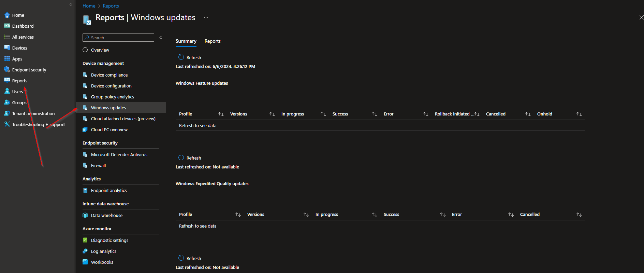
Task: Open Endpoint security from the shield icon
Action: pyautogui.click(x=7, y=70)
